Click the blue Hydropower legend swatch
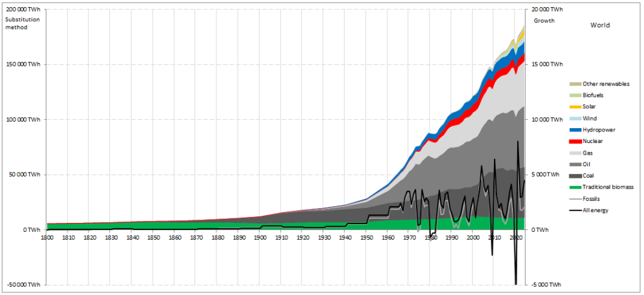644x295 pixels. [x=575, y=130]
